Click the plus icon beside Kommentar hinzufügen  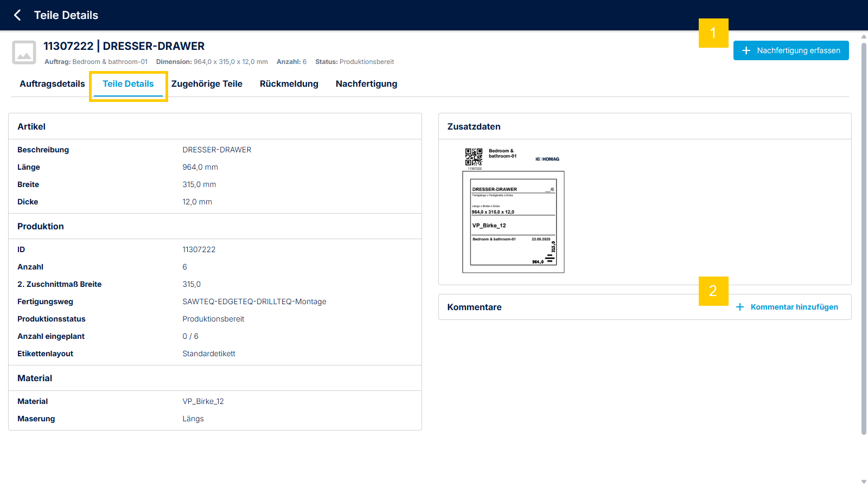point(740,307)
